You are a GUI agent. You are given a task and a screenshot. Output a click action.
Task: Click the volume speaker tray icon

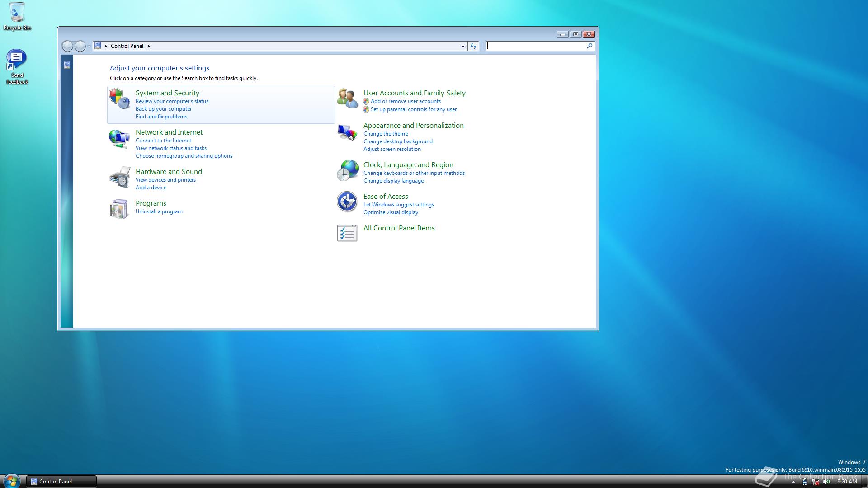[x=827, y=482]
